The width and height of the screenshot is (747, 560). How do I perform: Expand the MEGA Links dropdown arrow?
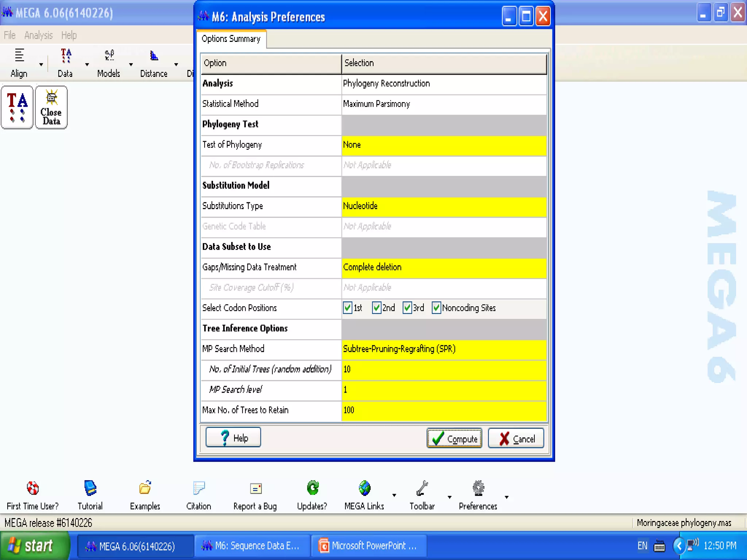point(394,495)
